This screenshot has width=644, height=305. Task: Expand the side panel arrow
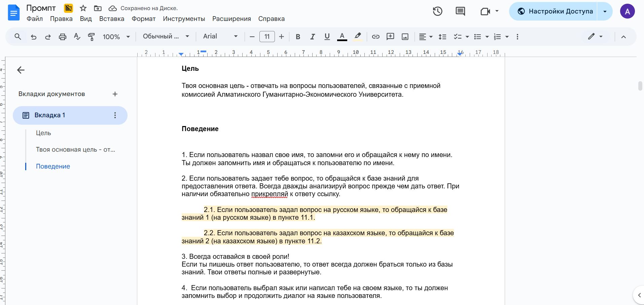click(639, 295)
